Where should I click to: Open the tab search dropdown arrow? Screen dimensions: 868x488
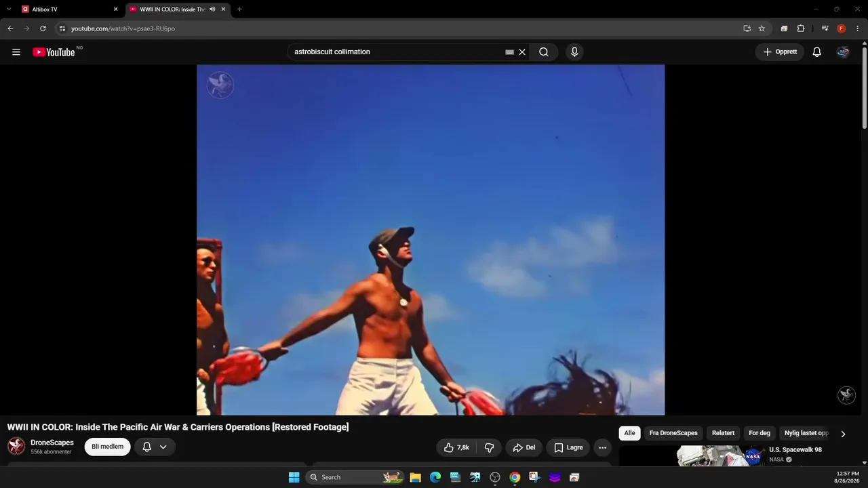point(9,9)
